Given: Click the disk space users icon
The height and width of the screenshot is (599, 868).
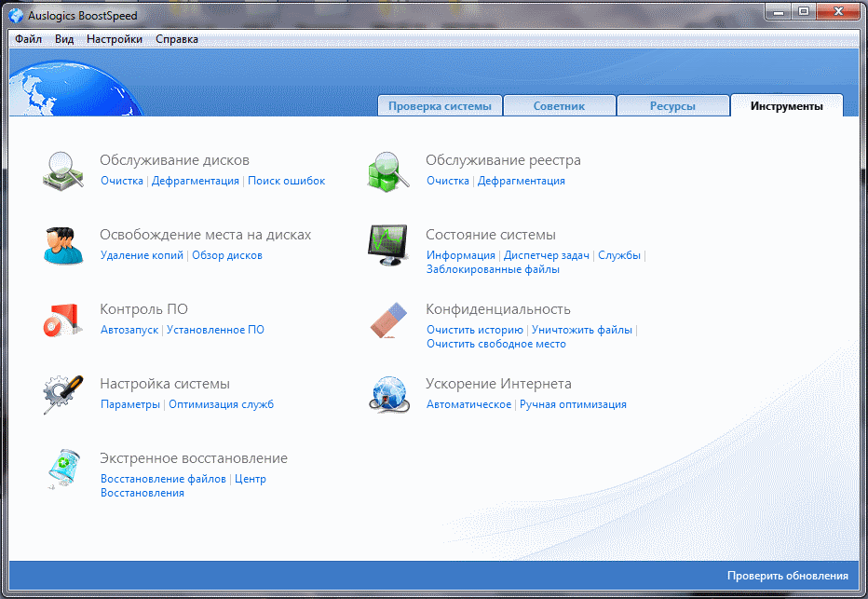Looking at the screenshot, I should tap(63, 245).
